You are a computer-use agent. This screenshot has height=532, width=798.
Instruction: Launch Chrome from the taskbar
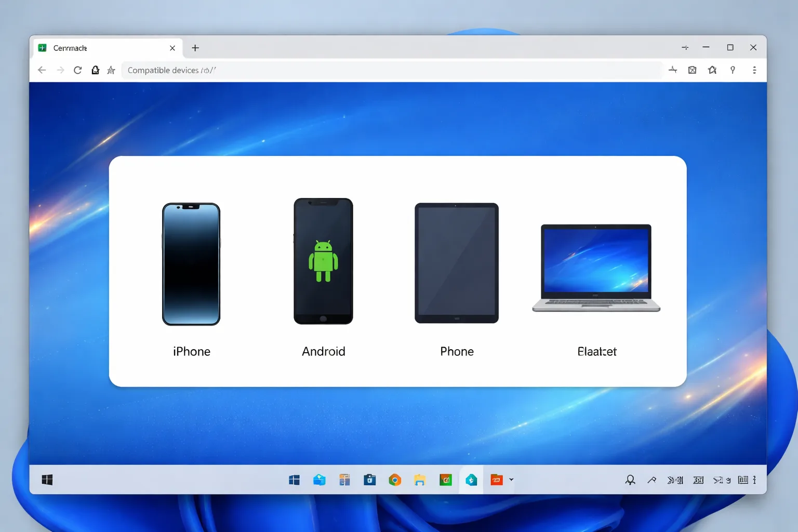coord(395,480)
